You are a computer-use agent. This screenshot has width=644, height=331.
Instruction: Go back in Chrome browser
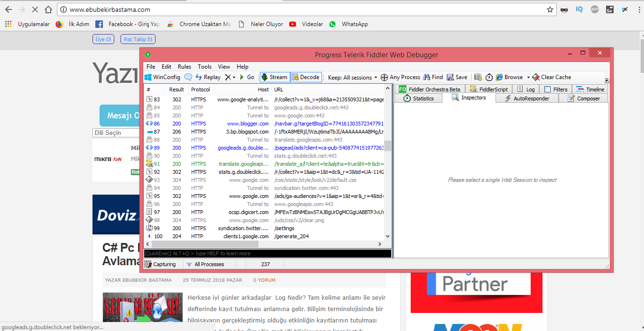click(9, 9)
